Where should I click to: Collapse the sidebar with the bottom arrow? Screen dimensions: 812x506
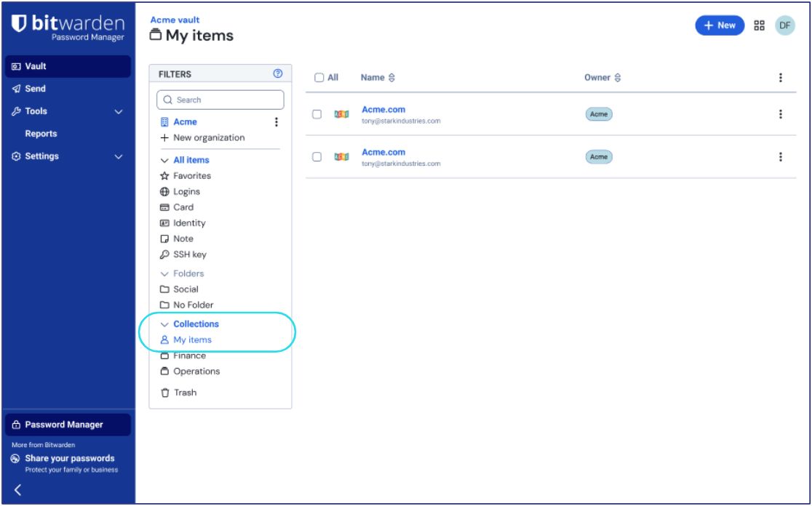pos(18,489)
